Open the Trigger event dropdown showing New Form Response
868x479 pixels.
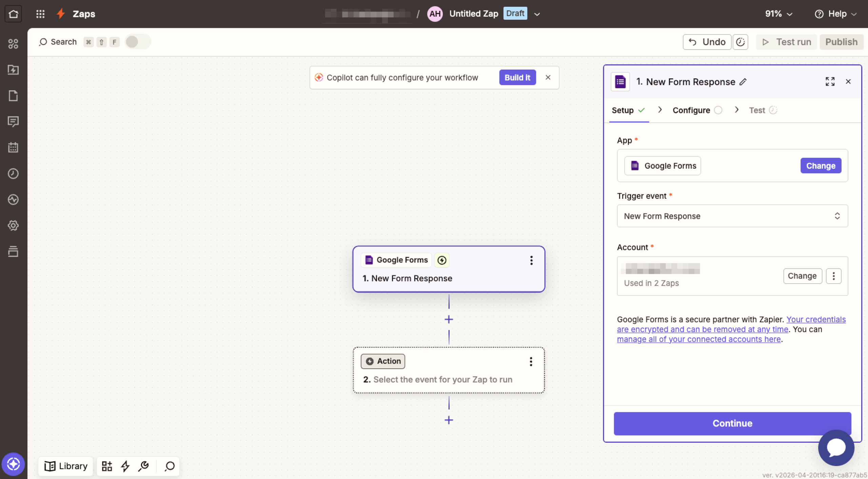(x=732, y=216)
